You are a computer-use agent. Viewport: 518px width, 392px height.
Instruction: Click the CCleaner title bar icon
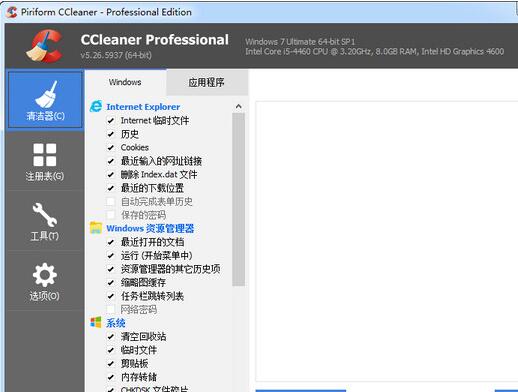(12, 12)
